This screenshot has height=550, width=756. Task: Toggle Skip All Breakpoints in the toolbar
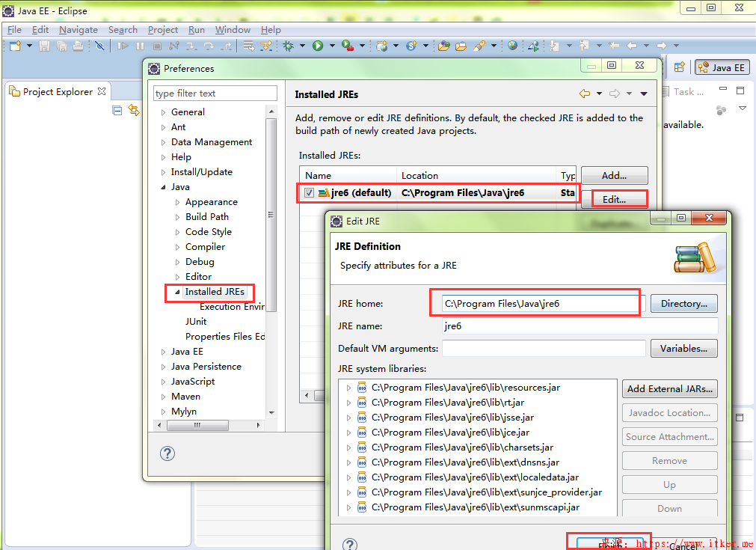click(x=99, y=46)
